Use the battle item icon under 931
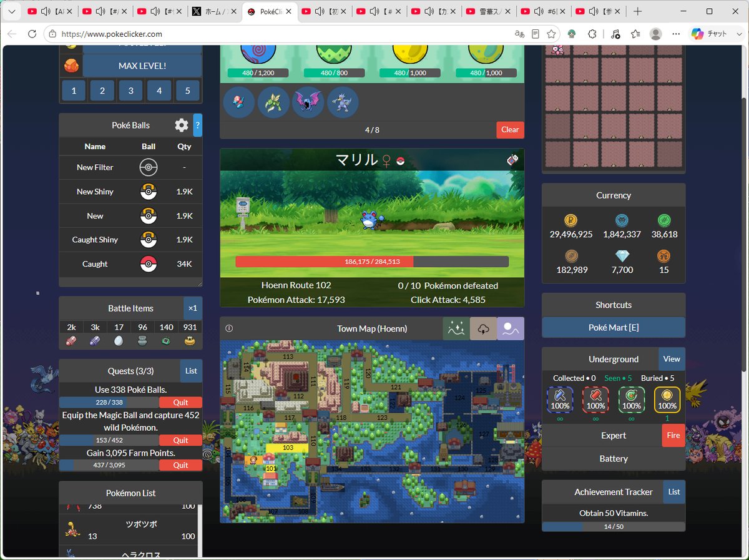 (x=190, y=341)
